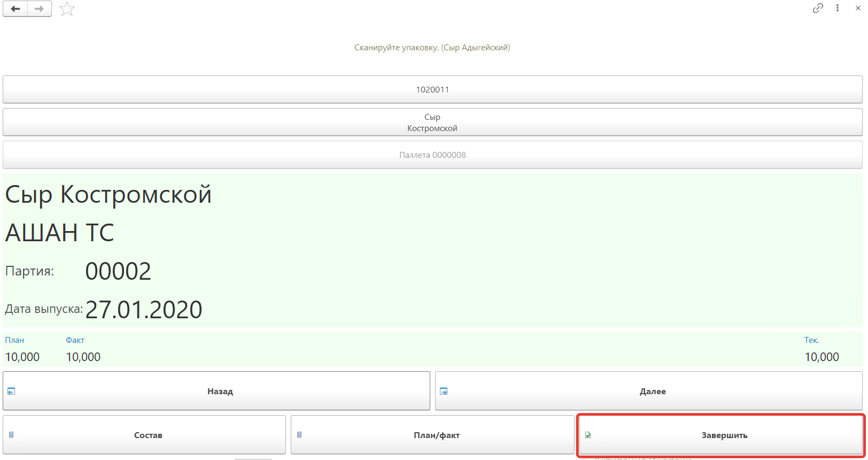Click the scan package prompt text
This screenshot has width=868, height=460.
(432, 48)
